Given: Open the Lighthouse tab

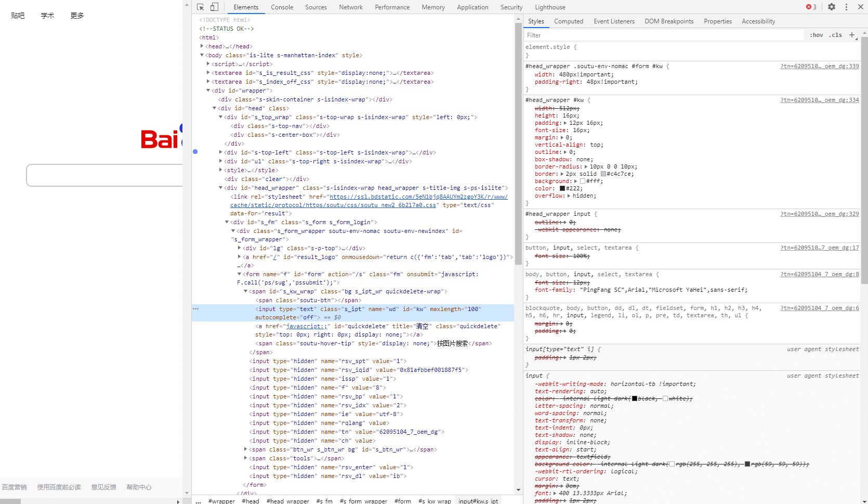Looking at the screenshot, I should point(550,7).
